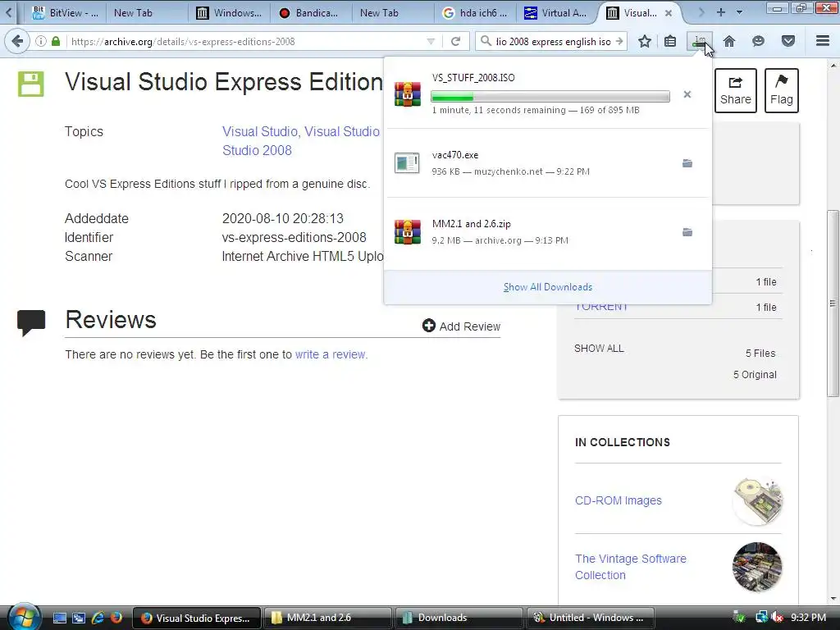Close the active Visual... tab
The height and width of the screenshot is (630, 840).
click(x=669, y=13)
